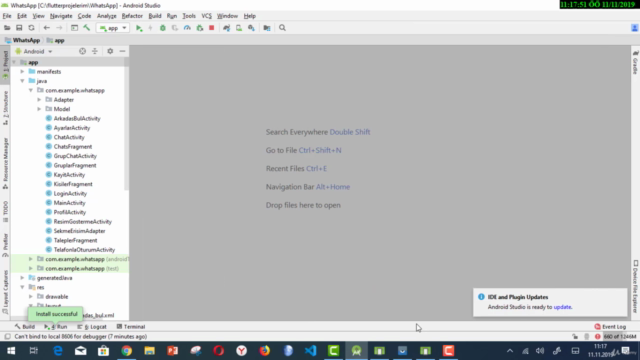The width and height of the screenshot is (640, 360).
Task: Click the Search Everywhere magnifier icon
Action: click(x=282, y=28)
